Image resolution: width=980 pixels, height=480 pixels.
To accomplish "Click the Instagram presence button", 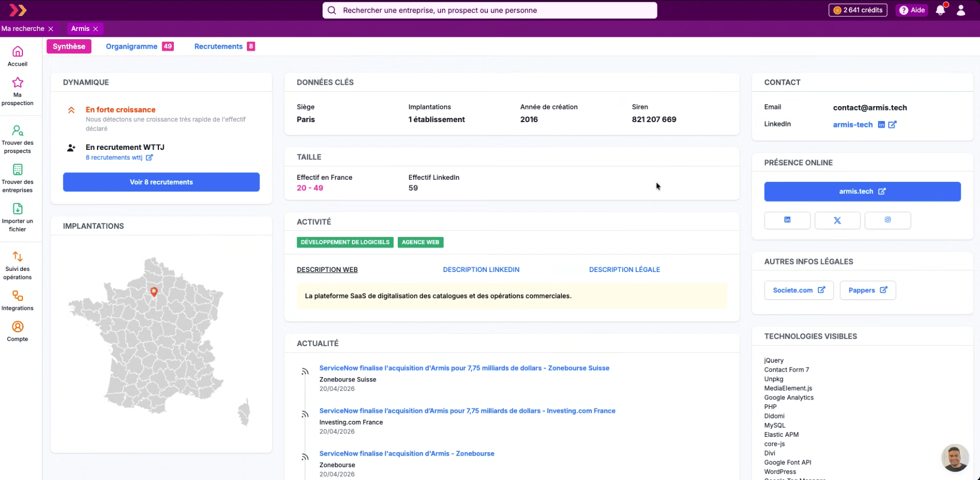I will (888, 220).
